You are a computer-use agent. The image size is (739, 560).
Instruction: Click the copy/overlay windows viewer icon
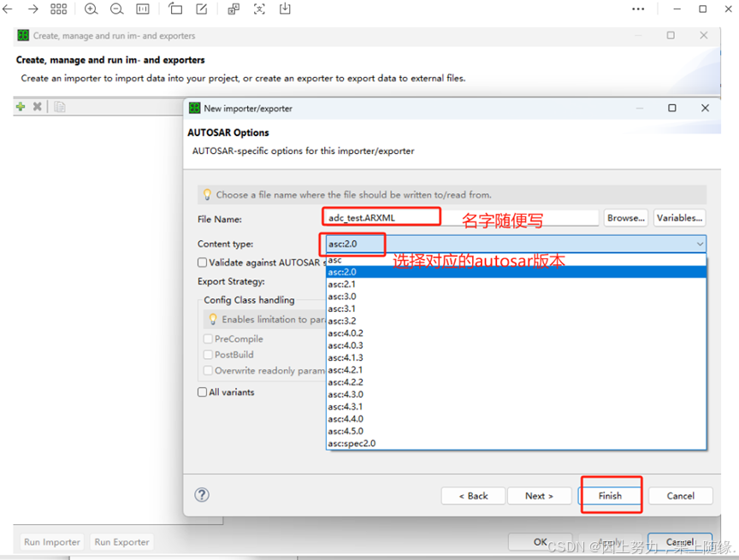234,9
